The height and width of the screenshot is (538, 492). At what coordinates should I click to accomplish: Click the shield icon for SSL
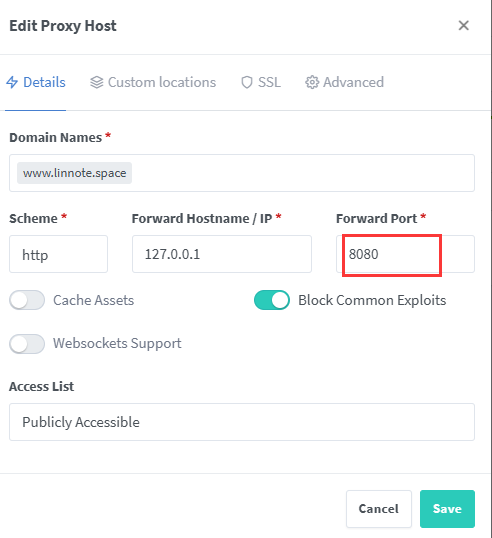(x=247, y=82)
